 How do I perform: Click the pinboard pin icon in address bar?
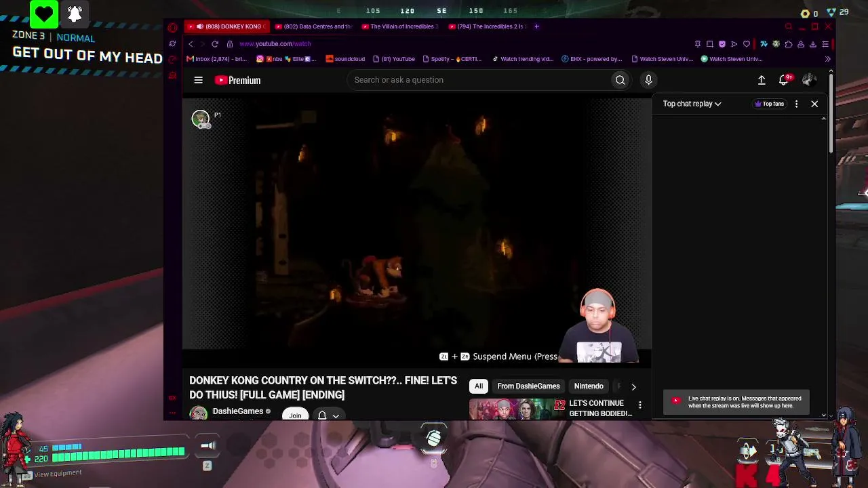coord(697,44)
